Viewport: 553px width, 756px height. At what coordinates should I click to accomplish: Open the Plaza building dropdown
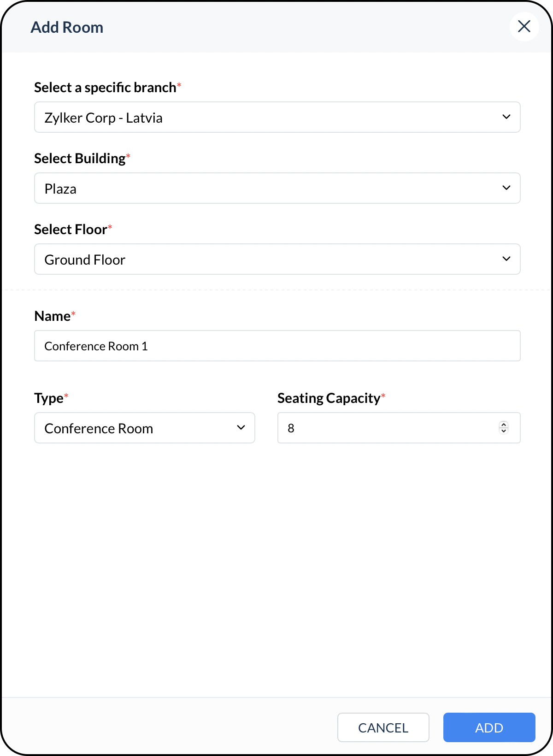pos(277,188)
